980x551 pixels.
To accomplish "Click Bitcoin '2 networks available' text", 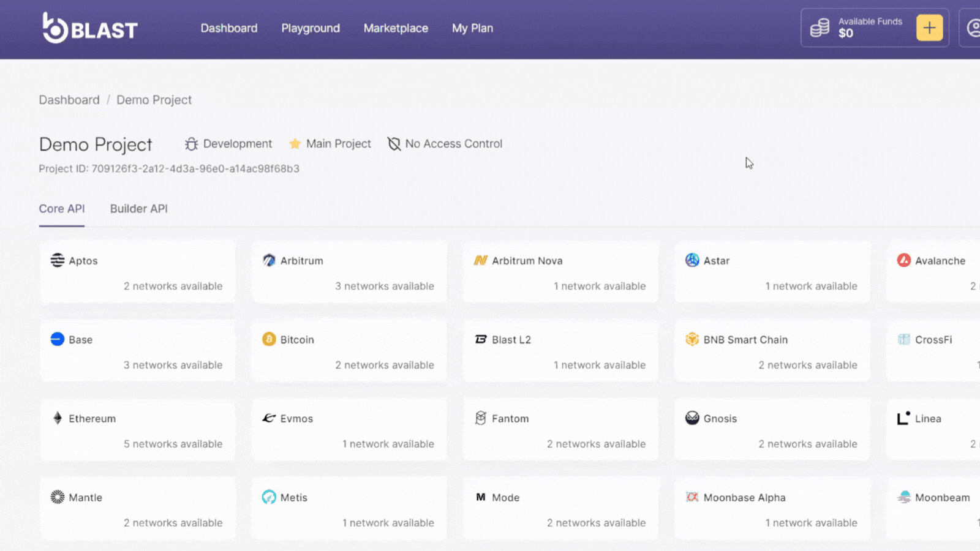I will pos(385,365).
